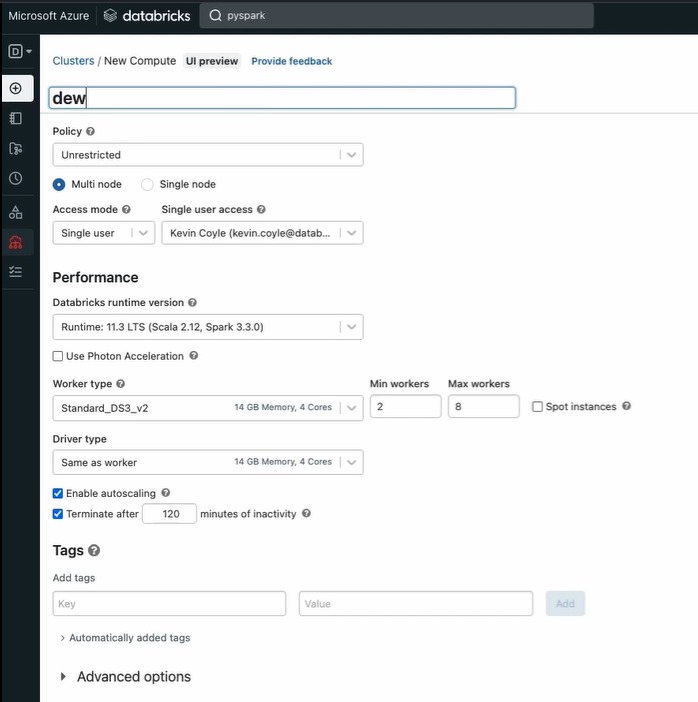Toggle the Spot instances checkbox
Screen dimensions: 698x702
pos(537,407)
